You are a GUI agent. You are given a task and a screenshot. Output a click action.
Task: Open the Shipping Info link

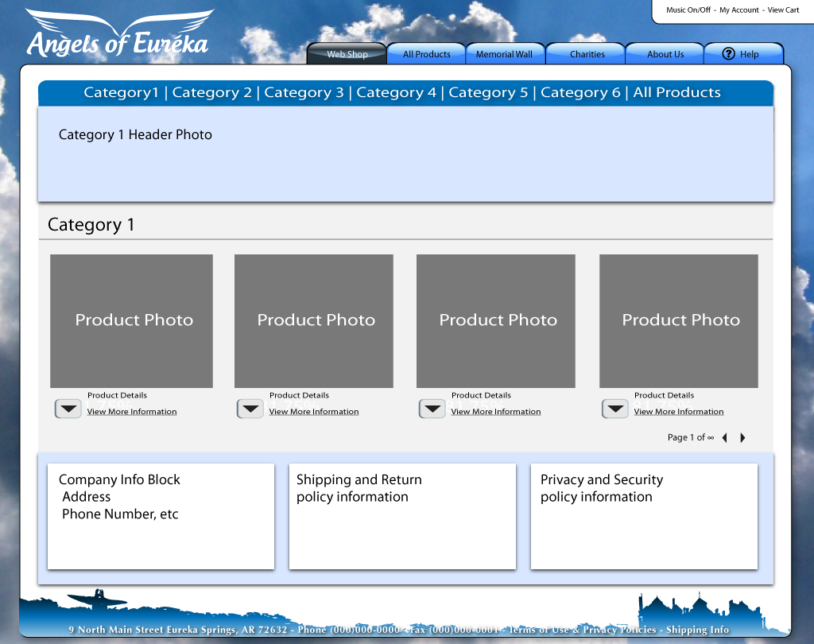point(698,629)
